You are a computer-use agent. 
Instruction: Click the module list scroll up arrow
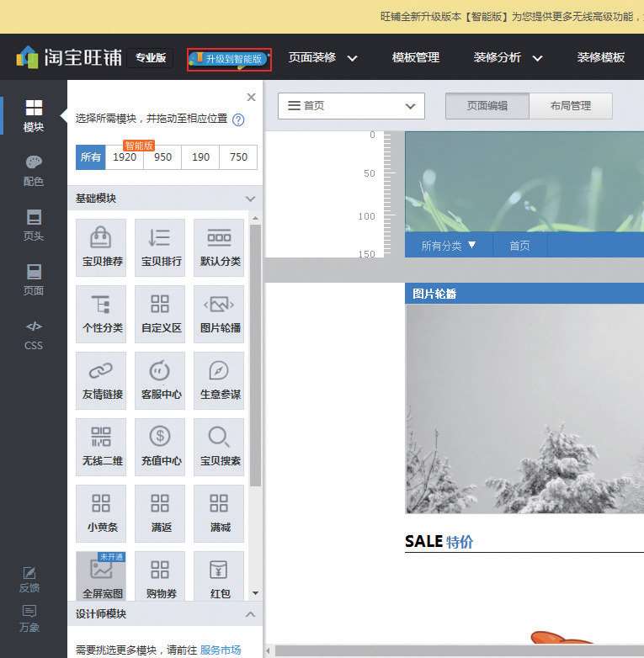tap(255, 219)
